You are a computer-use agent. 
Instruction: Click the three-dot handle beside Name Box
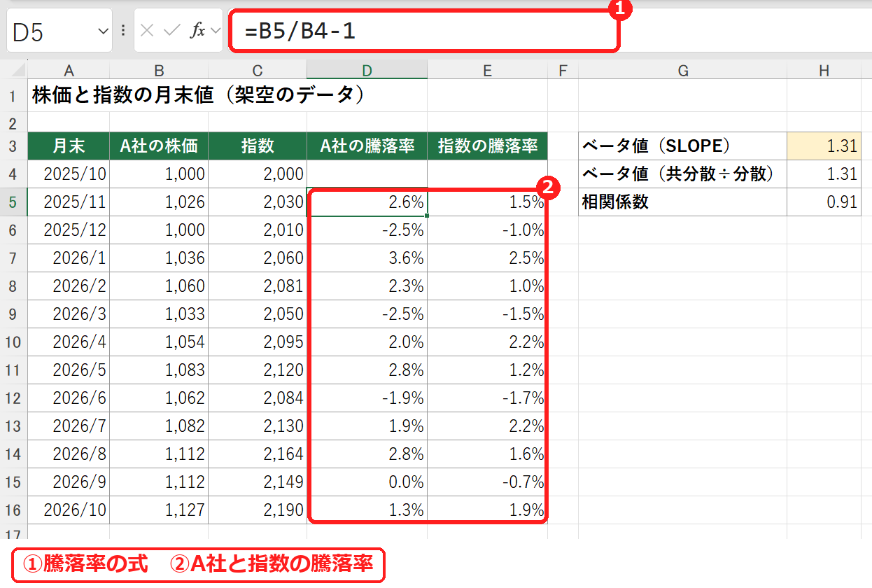tap(123, 31)
